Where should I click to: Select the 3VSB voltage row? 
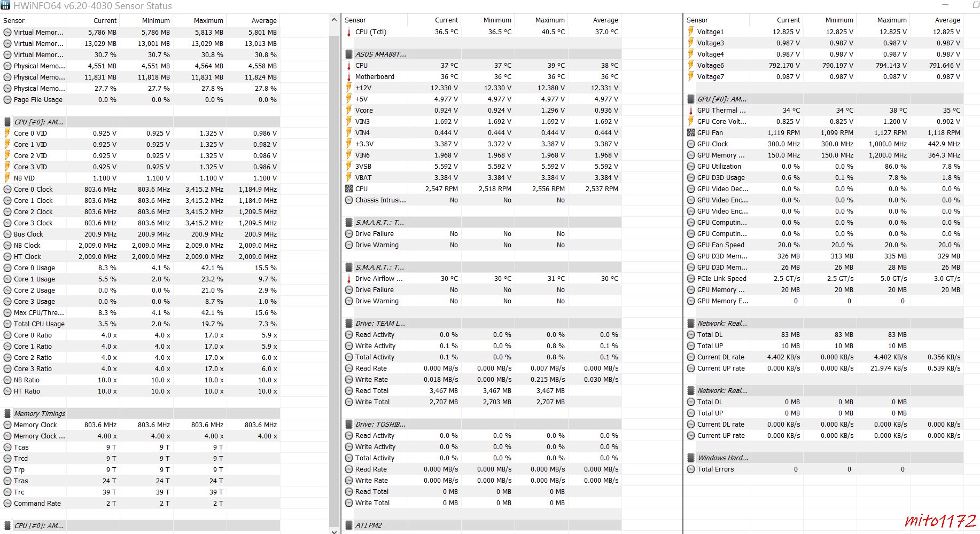(481, 166)
